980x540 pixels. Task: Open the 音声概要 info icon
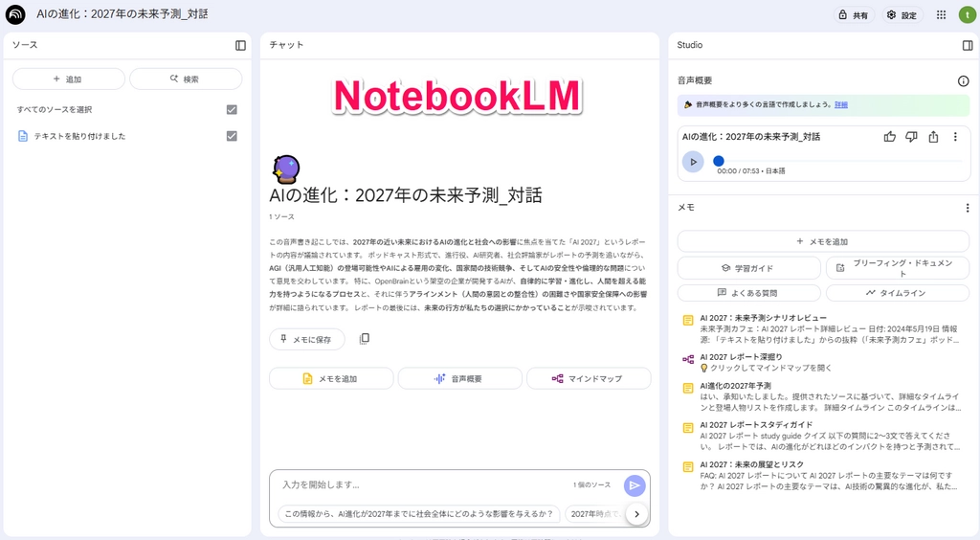[963, 81]
